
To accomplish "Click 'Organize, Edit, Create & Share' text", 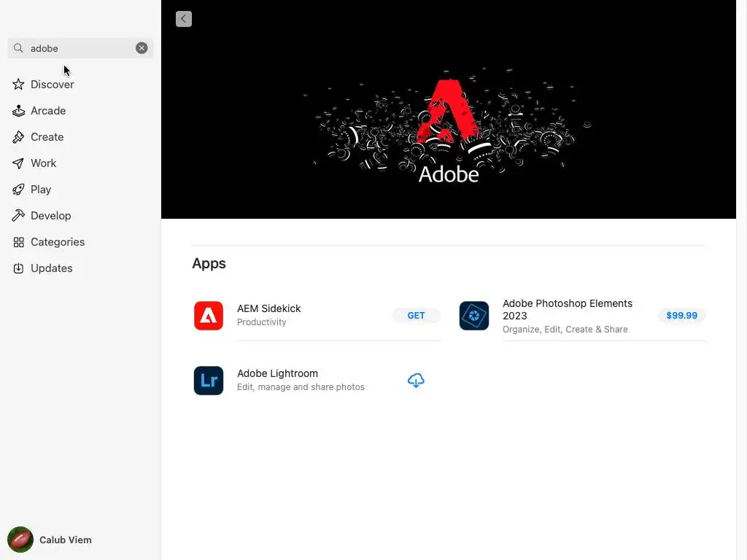I will [565, 330].
